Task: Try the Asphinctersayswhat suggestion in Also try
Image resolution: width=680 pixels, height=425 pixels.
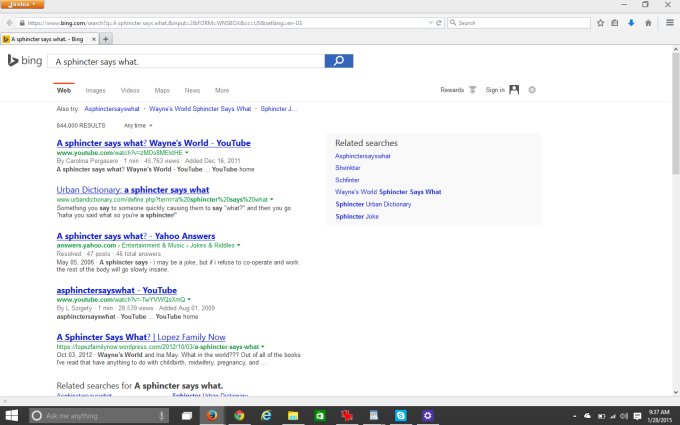Action: coord(112,109)
